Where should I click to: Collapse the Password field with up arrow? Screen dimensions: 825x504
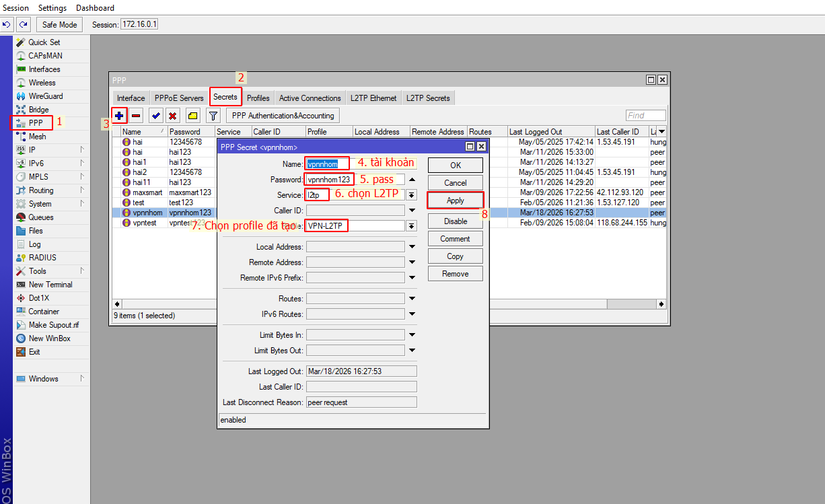click(412, 180)
